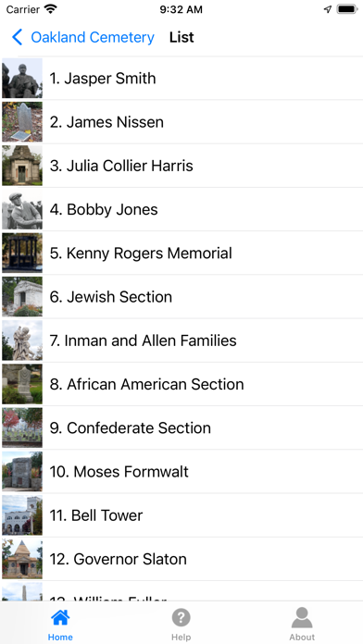Open 7. Inman and Allen Families

point(181,341)
